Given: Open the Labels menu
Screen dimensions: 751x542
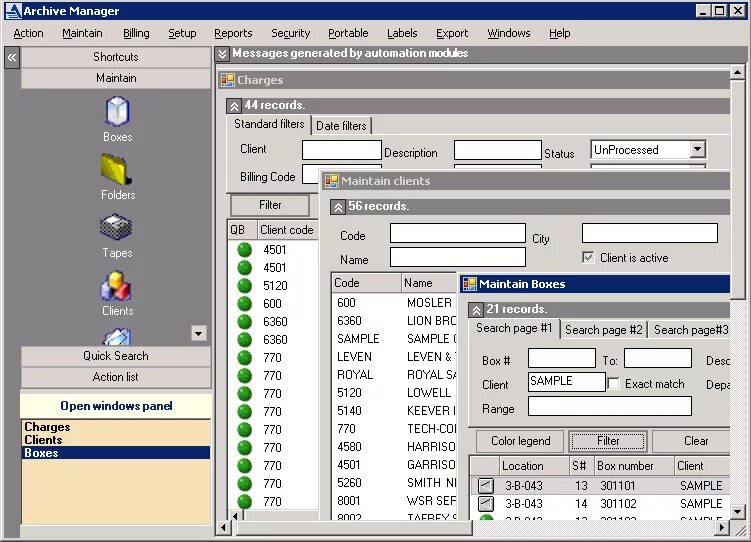Looking at the screenshot, I should (402, 33).
